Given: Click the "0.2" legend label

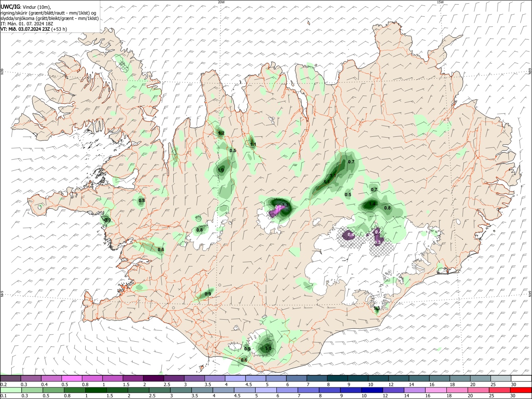Looking at the screenshot, I should tap(3, 384).
